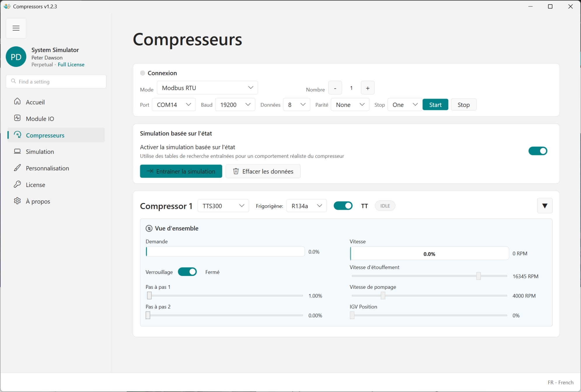
Task: Open the Mode Modbus RTU dropdown
Action: point(207,88)
